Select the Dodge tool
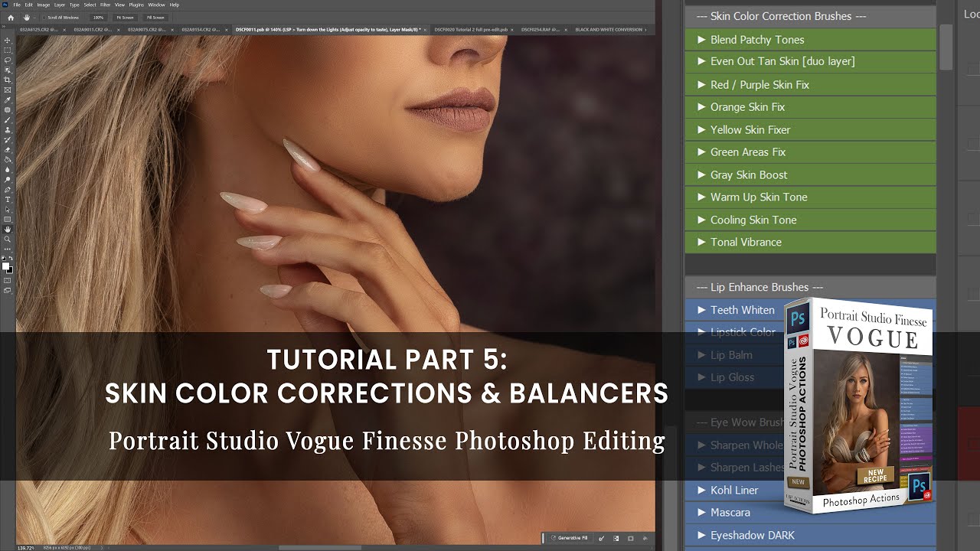The height and width of the screenshot is (551, 980). click(x=8, y=179)
